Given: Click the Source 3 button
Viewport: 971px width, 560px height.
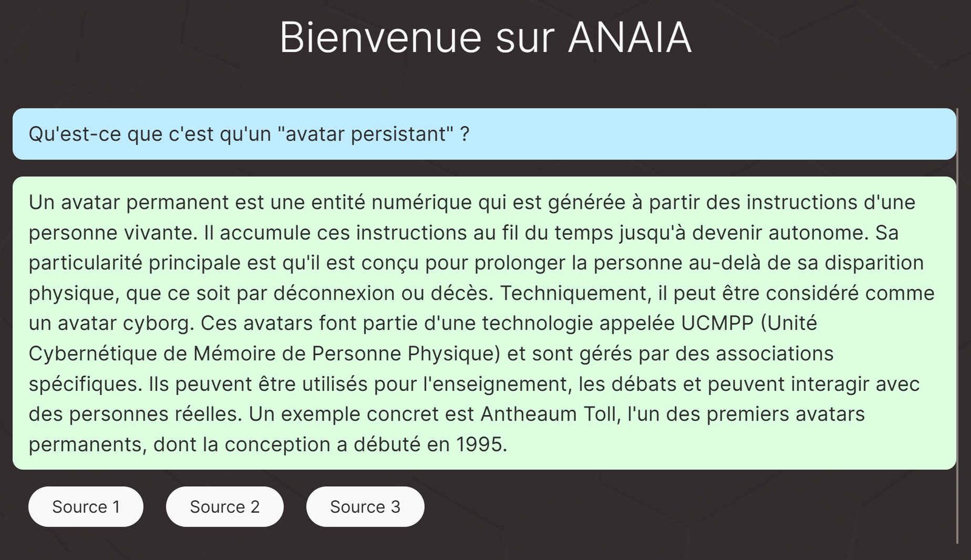Looking at the screenshot, I should pyautogui.click(x=365, y=507).
